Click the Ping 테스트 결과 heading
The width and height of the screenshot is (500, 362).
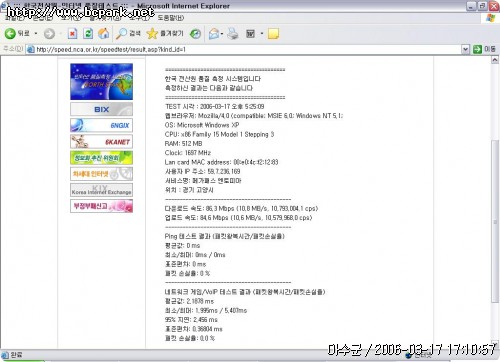click(x=224, y=236)
